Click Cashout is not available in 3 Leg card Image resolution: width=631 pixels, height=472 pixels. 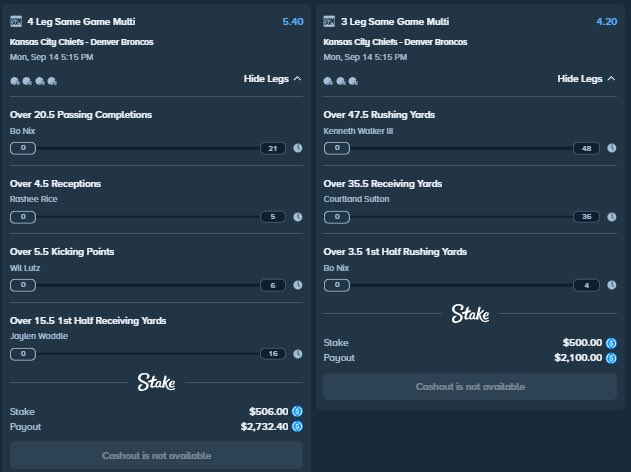[x=470, y=386]
